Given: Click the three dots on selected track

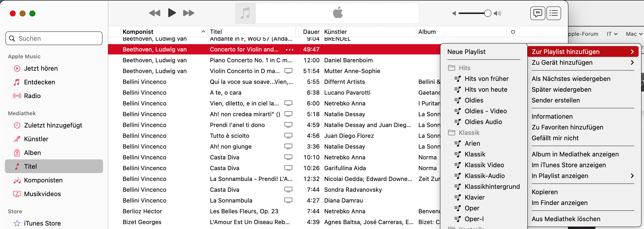Looking at the screenshot, I should click(x=289, y=50).
